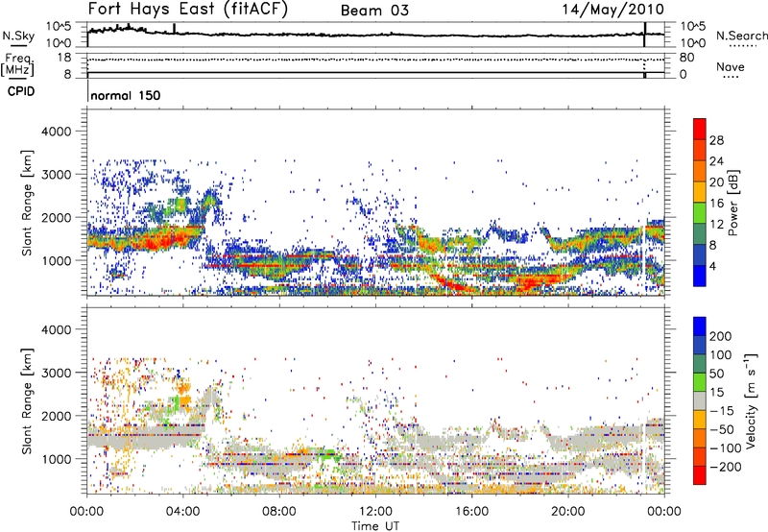Select the '80' Nave tick label

tap(686, 58)
